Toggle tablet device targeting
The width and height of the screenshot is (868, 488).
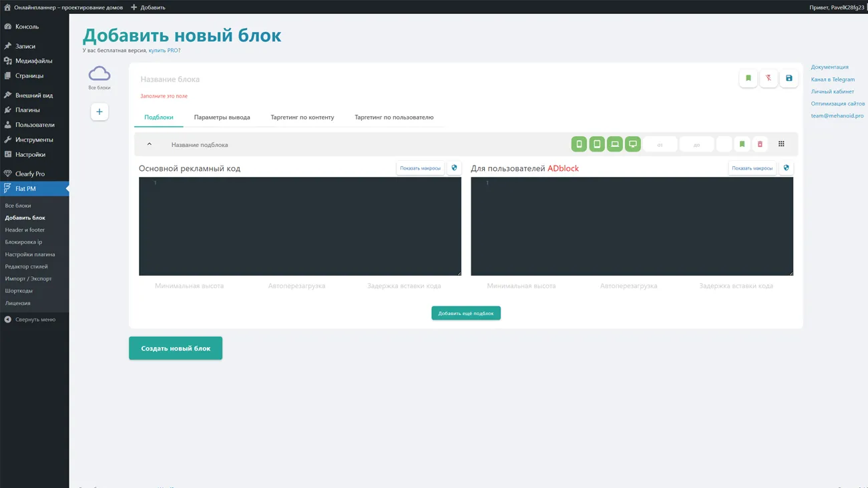point(597,144)
